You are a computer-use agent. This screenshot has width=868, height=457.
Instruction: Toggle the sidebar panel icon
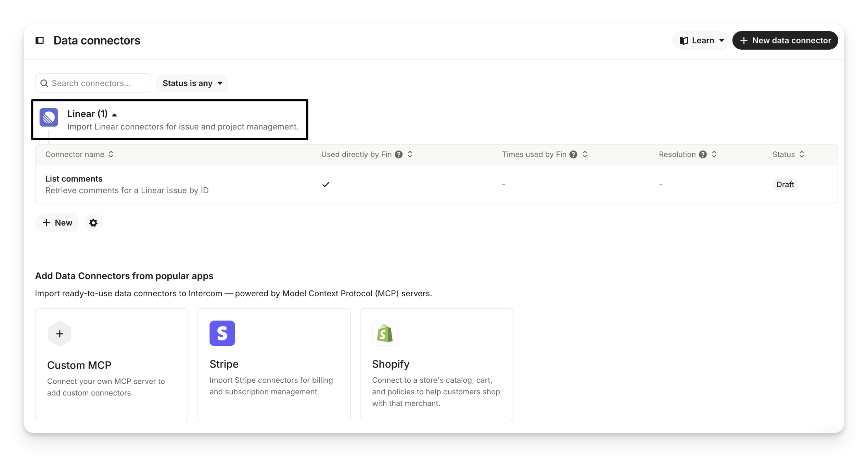(x=40, y=40)
